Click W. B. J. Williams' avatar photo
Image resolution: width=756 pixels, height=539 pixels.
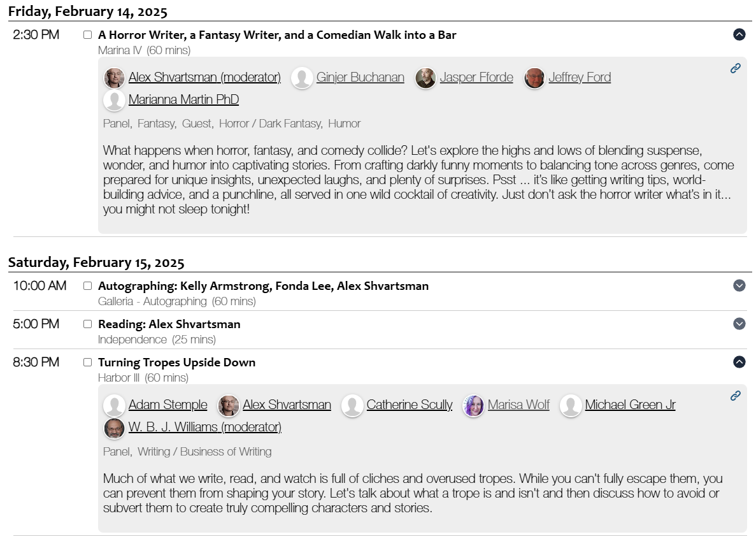click(x=115, y=428)
